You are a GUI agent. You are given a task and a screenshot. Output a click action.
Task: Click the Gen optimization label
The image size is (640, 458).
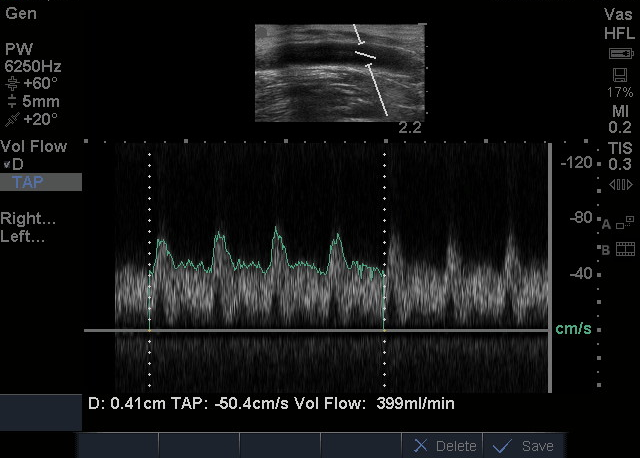21,13
